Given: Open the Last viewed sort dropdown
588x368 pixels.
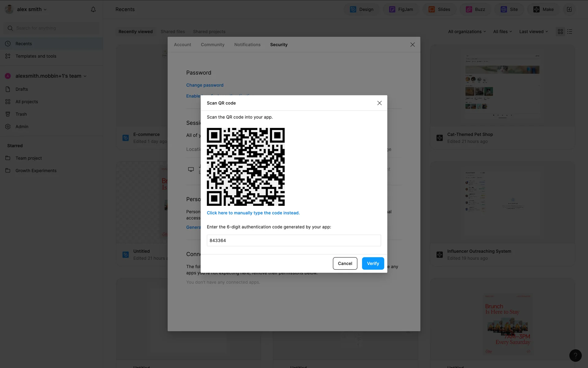Looking at the screenshot, I should click(533, 31).
